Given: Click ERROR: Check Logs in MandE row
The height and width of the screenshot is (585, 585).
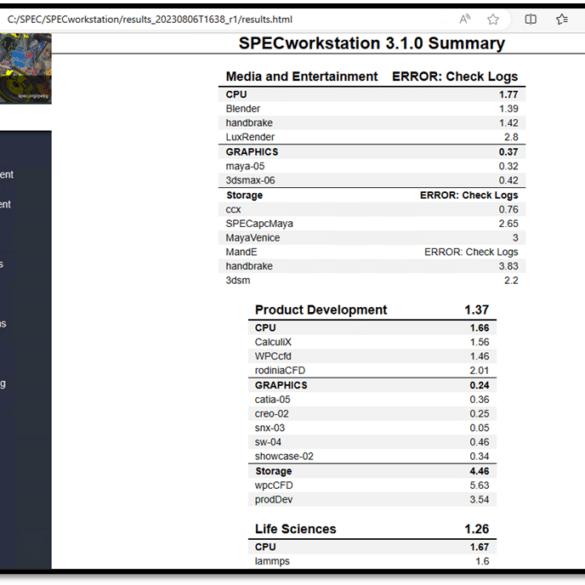Looking at the screenshot, I should tap(471, 252).
